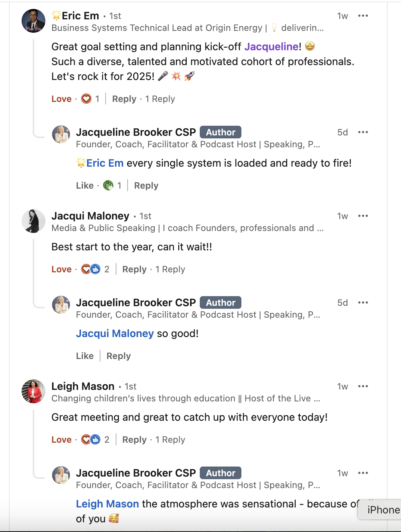Viewport: 401px width, 532px height.
Task: Open the purple Jacqueline mention link
Action: [271, 47]
